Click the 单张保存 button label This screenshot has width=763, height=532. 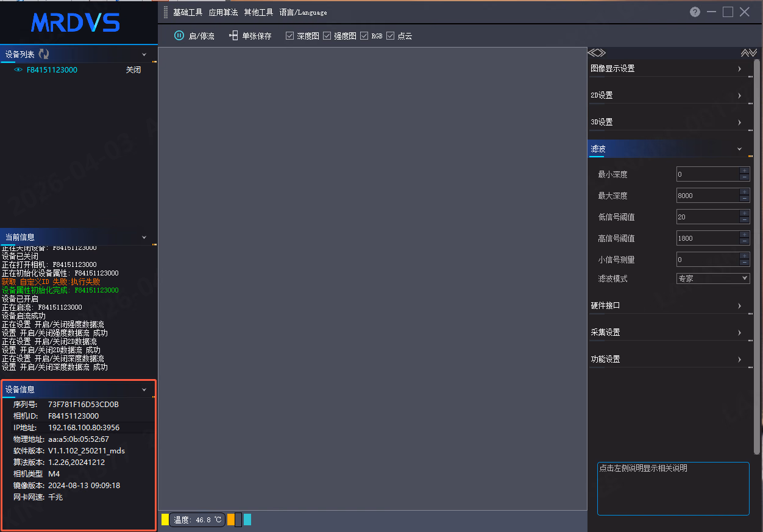coord(257,36)
